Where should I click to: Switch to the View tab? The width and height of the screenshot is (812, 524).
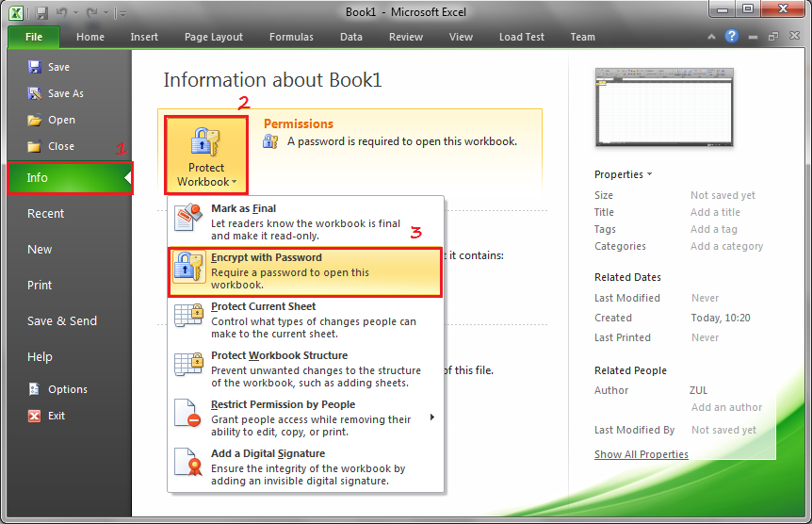click(461, 37)
